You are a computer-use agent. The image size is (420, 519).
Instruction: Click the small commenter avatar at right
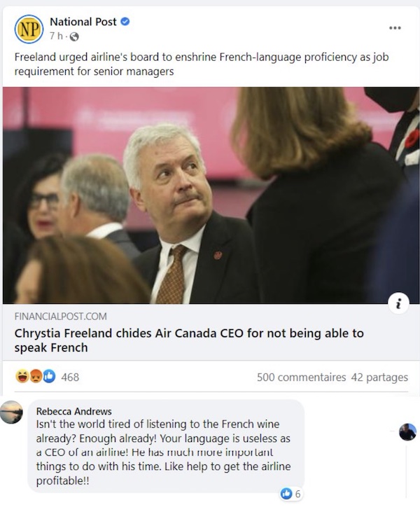coord(407,432)
